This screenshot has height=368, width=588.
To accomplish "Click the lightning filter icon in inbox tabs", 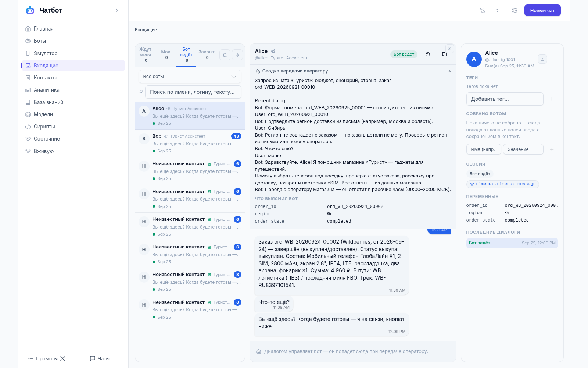I will point(237,55).
